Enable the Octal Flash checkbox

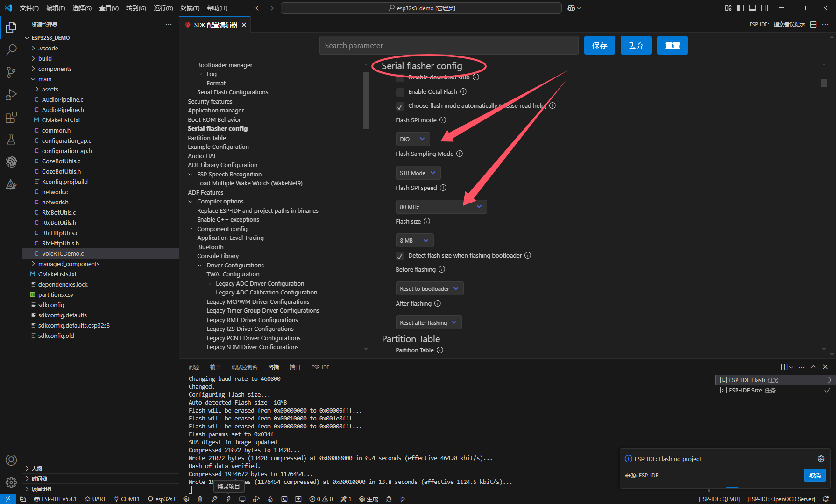coord(400,92)
